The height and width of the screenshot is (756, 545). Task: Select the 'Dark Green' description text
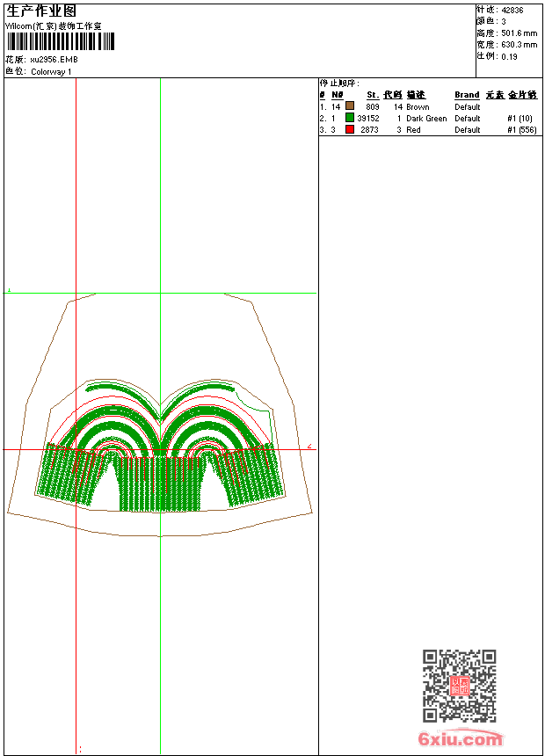[x=426, y=119]
